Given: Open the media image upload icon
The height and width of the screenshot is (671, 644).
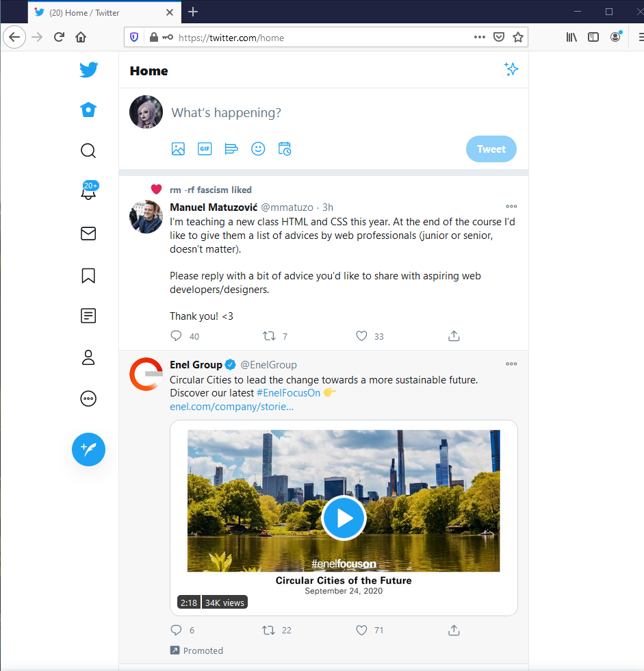Looking at the screenshot, I should [178, 149].
